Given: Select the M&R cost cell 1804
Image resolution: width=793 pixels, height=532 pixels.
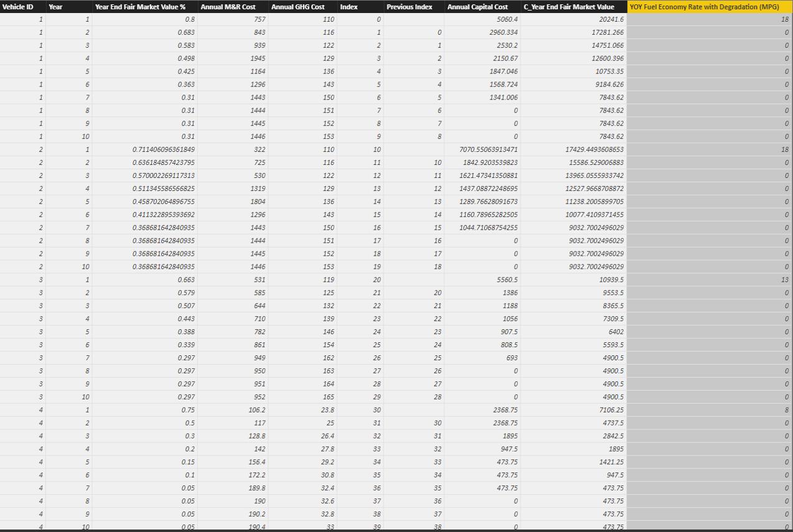Looking at the screenshot, I should [233, 202].
